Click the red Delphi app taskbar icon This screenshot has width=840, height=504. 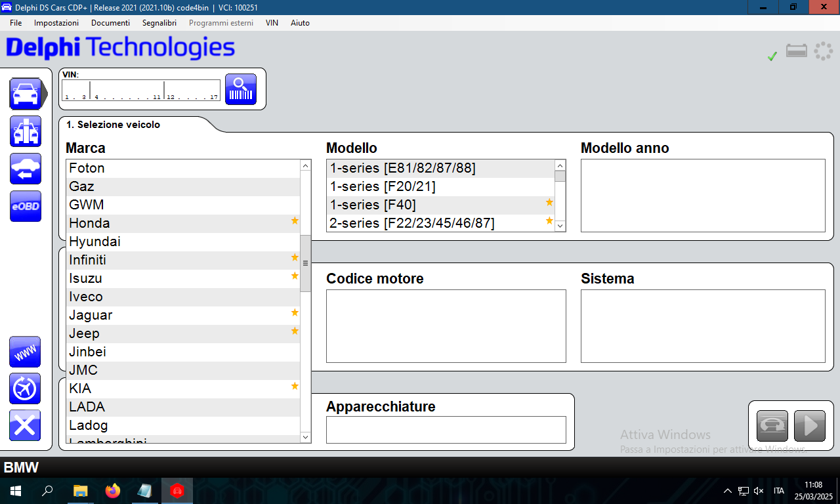(177, 490)
